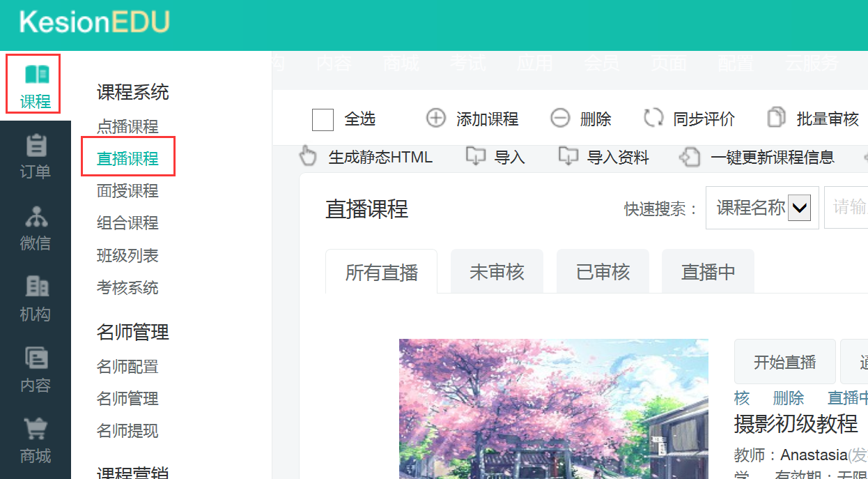The width and height of the screenshot is (868, 479).
Task: Open 名师提现 in the side menu
Action: coord(127,431)
